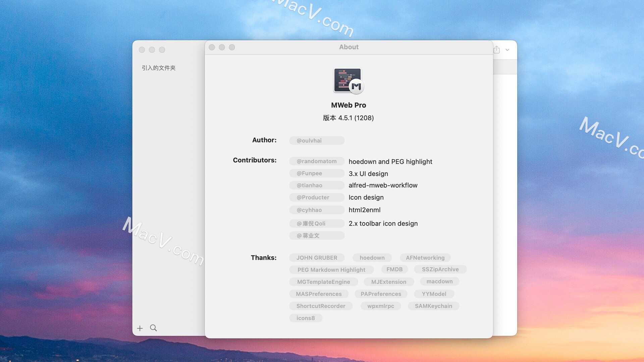The height and width of the screenshot is (362, 644).
Task: Select 引入的文件夹 in main window sidebar
Action: [159, 68]
